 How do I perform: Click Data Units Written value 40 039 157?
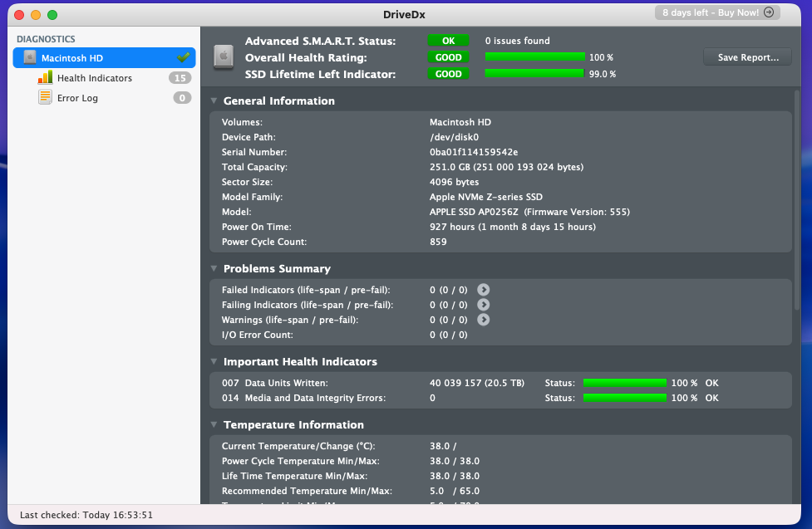tap(476, 383)
